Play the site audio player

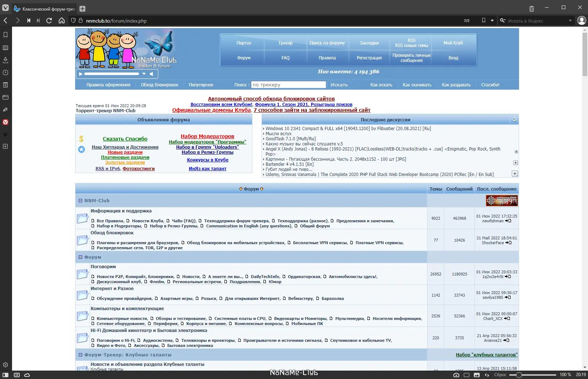[81, 74]
